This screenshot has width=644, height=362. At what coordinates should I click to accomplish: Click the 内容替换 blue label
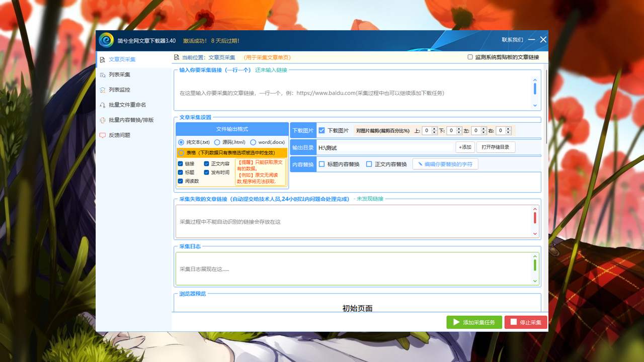click(x=303, y=164)
